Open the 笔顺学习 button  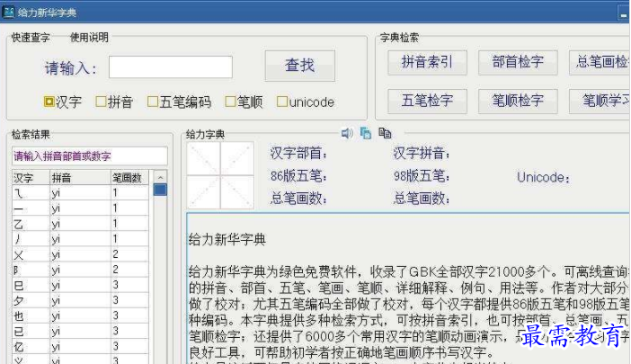click(600, 101)
